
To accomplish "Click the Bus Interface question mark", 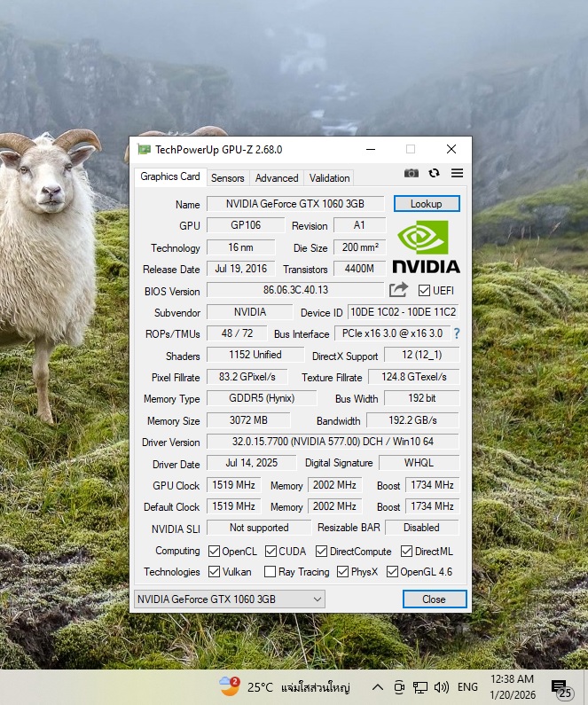I will 457,334.
